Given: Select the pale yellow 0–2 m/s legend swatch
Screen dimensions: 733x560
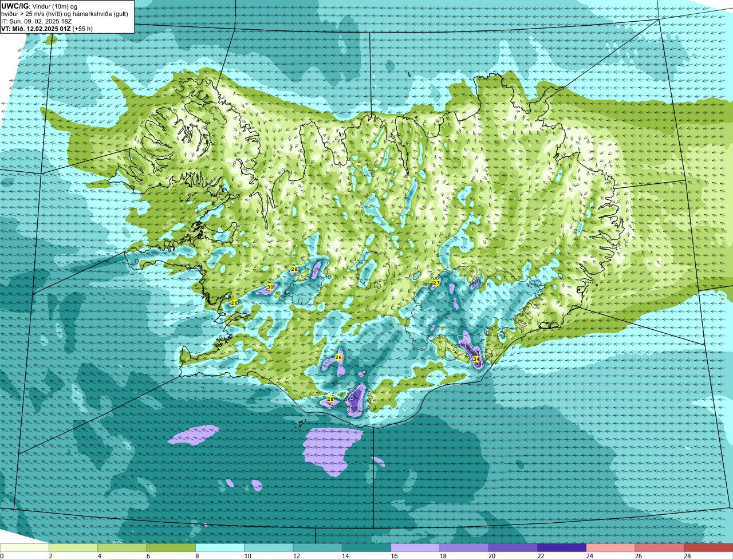Looking at the screenshot, I should coord(25,547).
